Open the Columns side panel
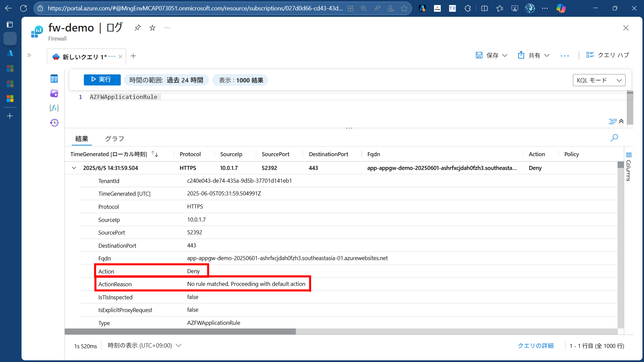 [629, 166]
